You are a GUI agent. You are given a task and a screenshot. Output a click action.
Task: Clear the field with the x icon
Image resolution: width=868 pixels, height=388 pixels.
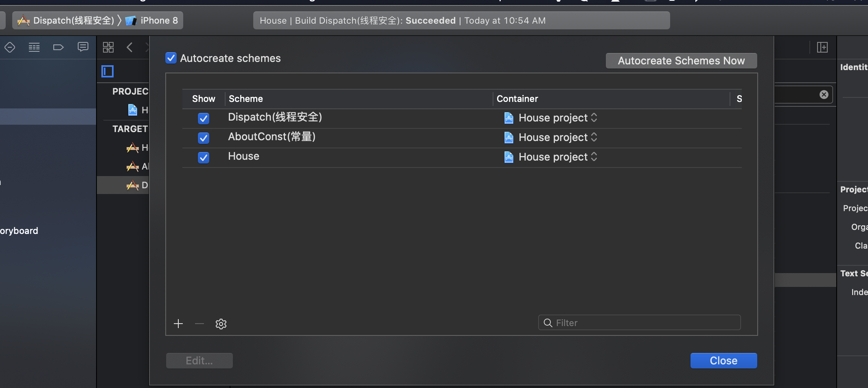pos(824,95)
